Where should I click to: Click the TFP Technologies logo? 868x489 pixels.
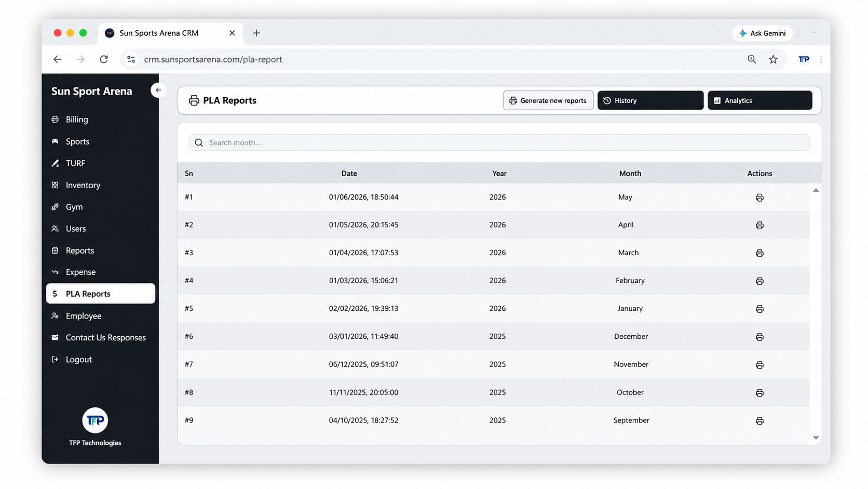click(95, 420)
